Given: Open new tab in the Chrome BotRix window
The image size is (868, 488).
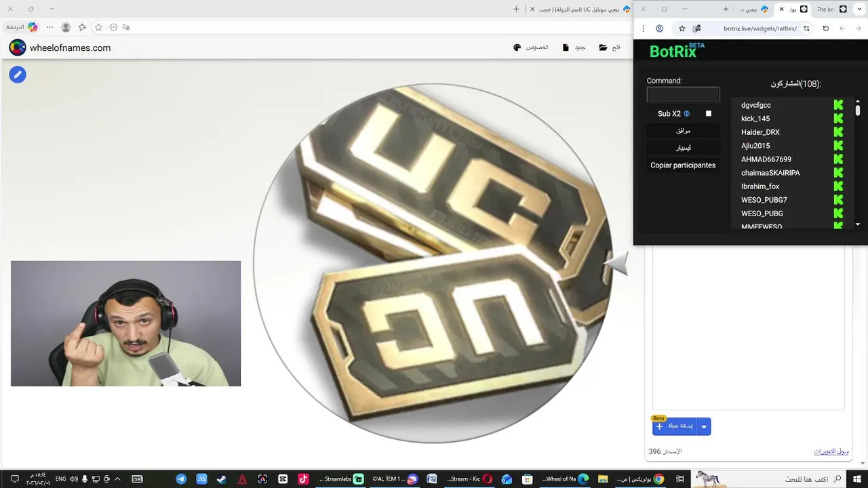Looking at the screenshot, I should pos(726,9).
